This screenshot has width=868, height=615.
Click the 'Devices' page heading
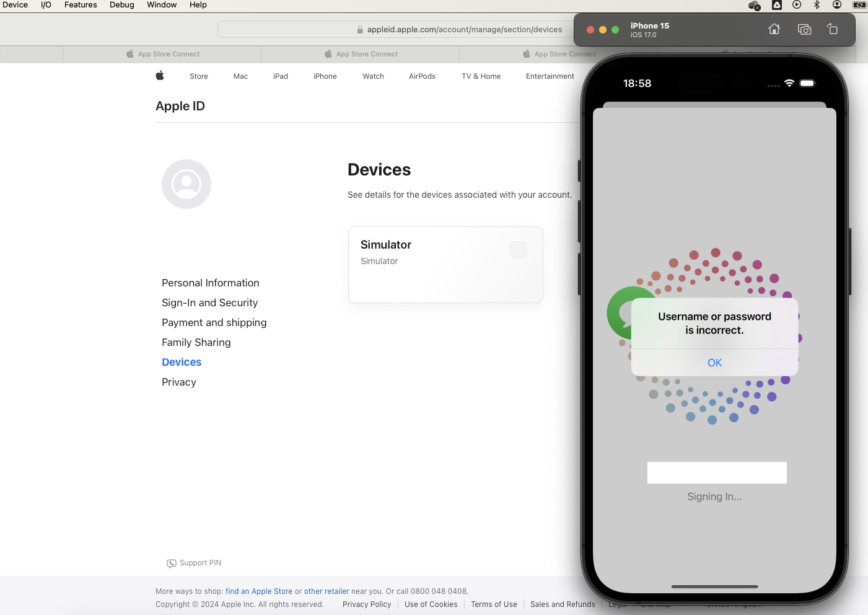(x=379, y=170)
